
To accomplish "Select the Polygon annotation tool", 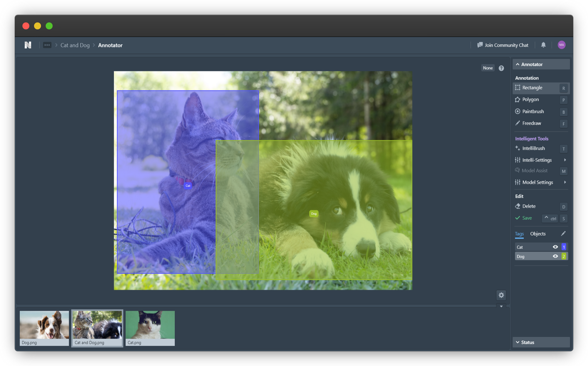I will [x=530, y=100].
